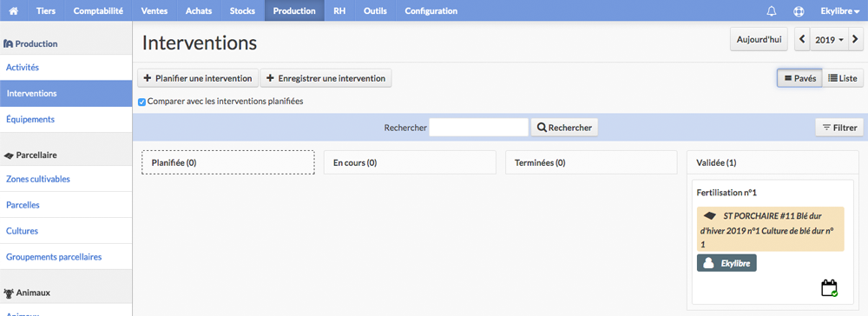Image resolution: width=868 pixels, height=316 pixels.
Task: Open the help lifebuoy icon
Action: pos(799,11)
